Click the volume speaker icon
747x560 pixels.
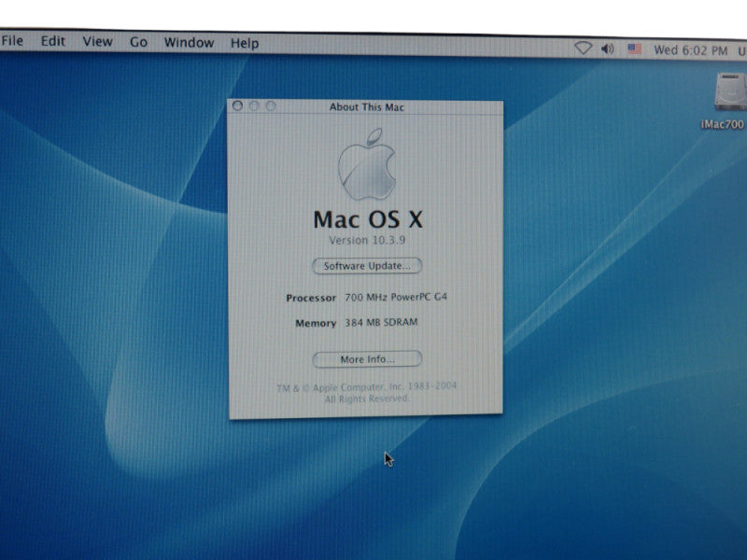(608, 49)
